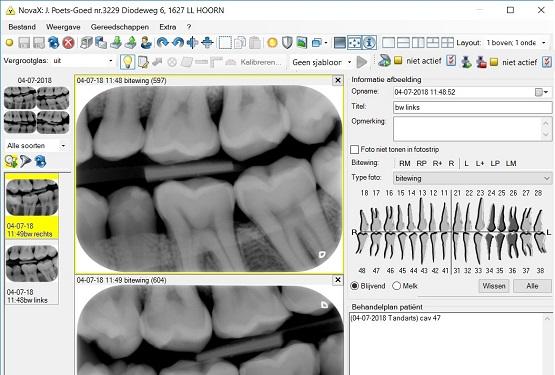Click the red X delete icon
Screen dimensions: 555x375
point(68,43)
